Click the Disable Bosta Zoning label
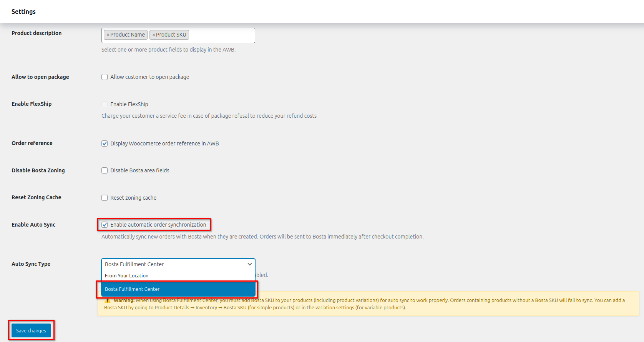 click(38, 170)
